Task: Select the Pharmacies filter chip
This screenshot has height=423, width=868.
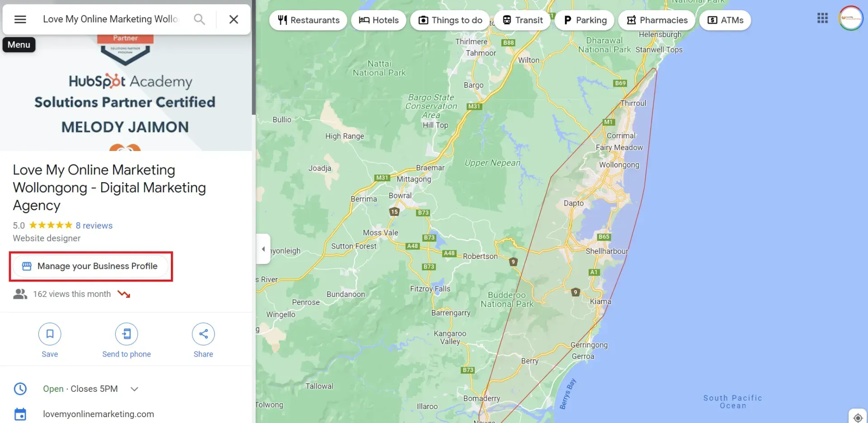Action: point(657,20)
